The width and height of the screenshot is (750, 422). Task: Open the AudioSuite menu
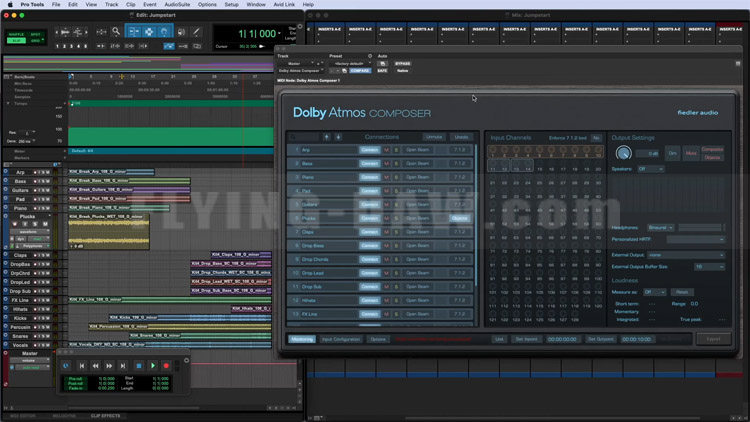[x=177, y=4]
